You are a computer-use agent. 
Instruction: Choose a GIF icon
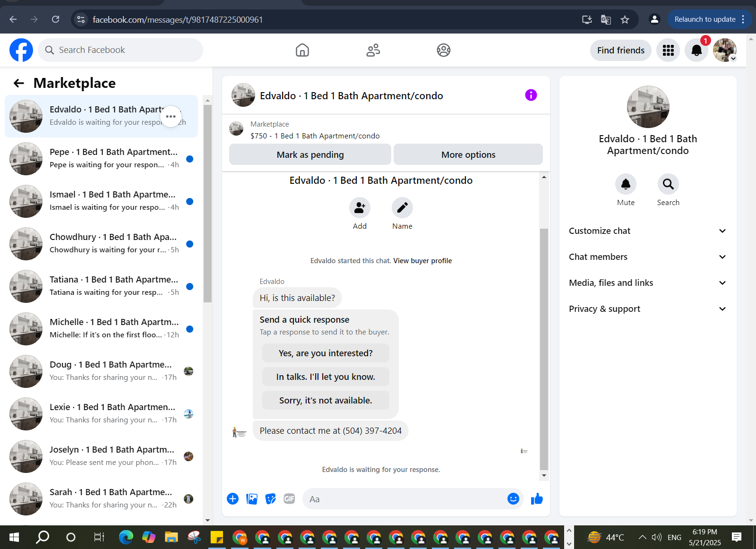pyautogui.click(x=289, y=499)
